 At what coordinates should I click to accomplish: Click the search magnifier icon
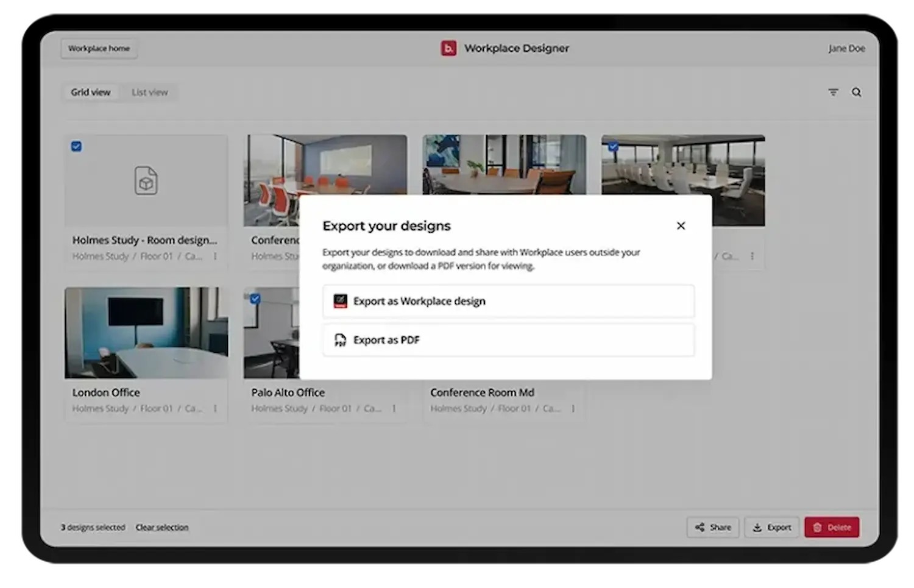click(857, 92)
